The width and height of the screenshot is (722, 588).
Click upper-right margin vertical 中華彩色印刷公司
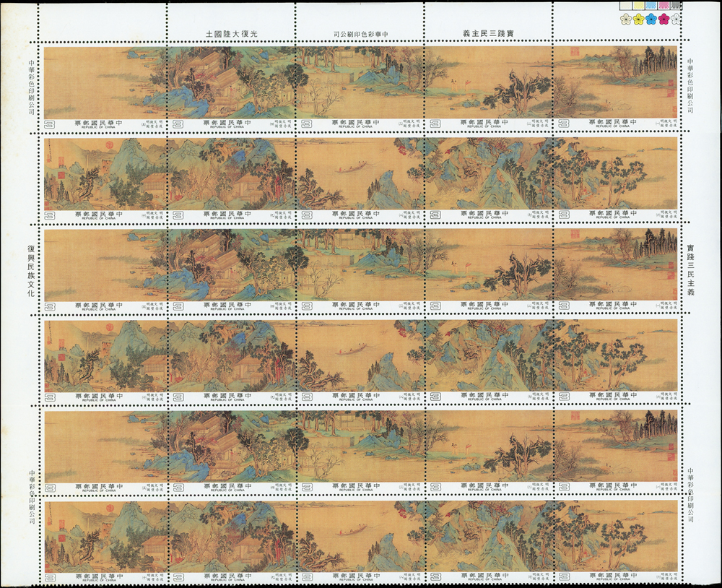coord(690,86)
